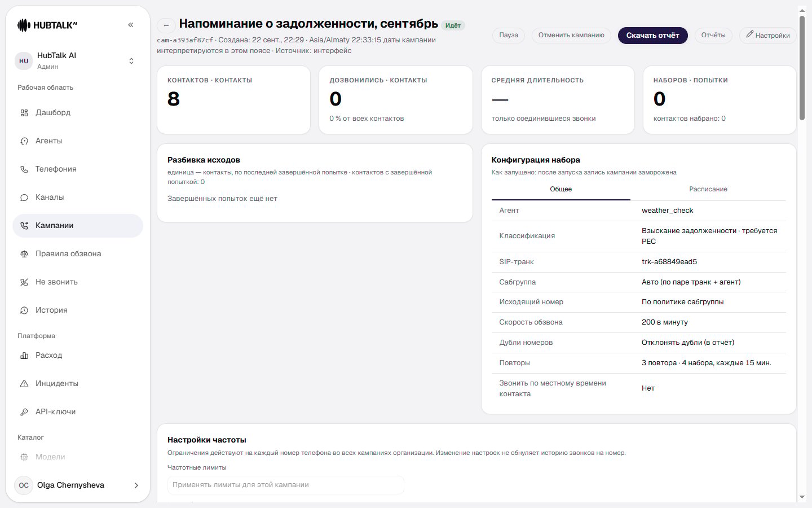Go back with the arrow button
Viewport: 812px width, 508px height.
pyautogui.click(x=166, y=25)
